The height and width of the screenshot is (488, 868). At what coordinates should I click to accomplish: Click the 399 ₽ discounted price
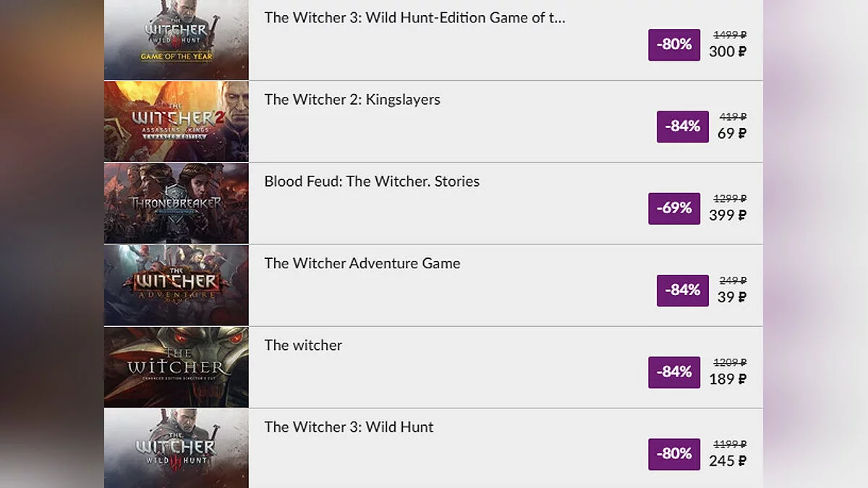click(x=728, y=215)
